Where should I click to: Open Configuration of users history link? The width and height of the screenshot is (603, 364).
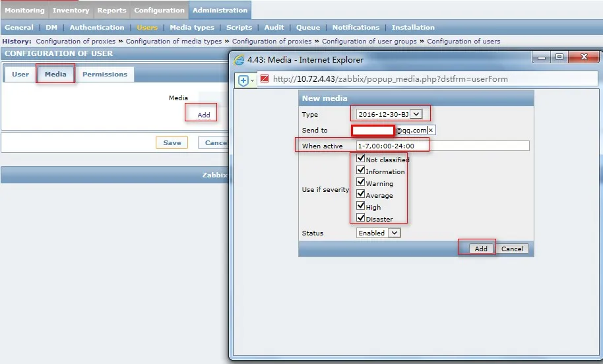(x=463, y=41)
